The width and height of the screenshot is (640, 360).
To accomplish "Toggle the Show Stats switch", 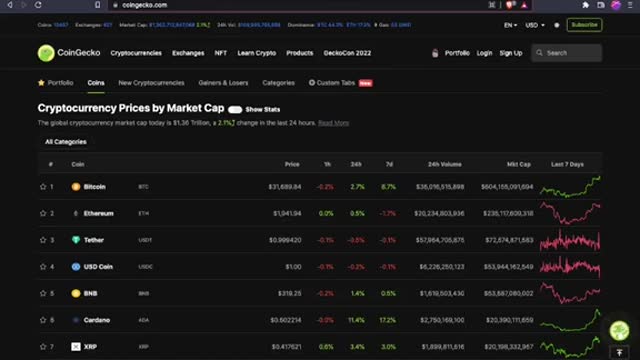I will [235, 109].
